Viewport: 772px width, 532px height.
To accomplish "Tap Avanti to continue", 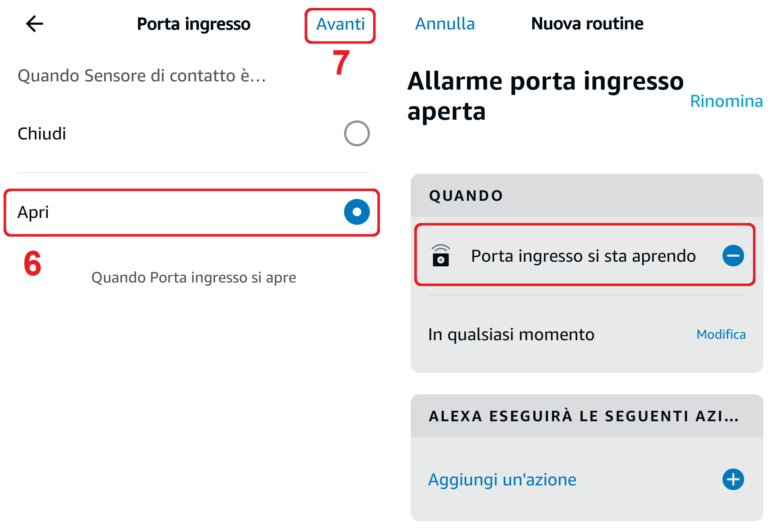I will point(340,25).
